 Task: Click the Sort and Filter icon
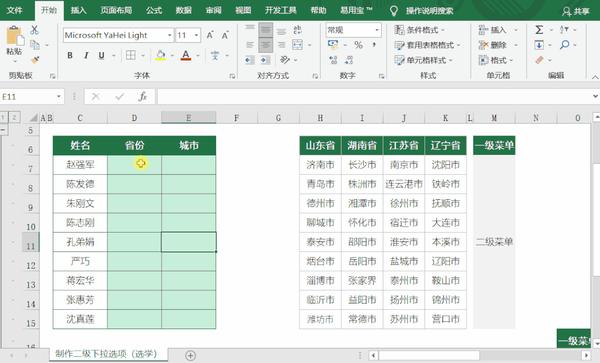[x=564, y=29]
